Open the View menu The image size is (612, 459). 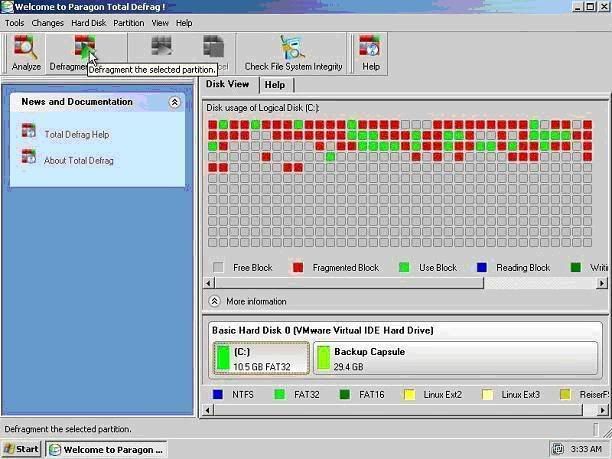point(160,23)
